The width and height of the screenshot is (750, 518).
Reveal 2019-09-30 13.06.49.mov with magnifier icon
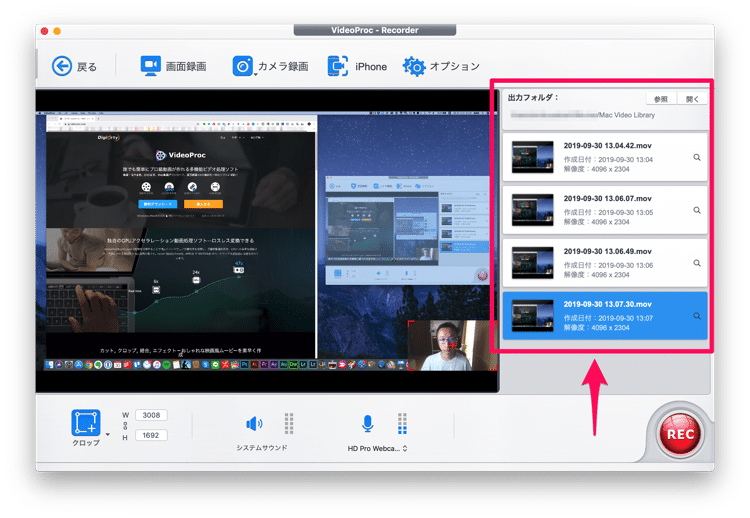697,263
